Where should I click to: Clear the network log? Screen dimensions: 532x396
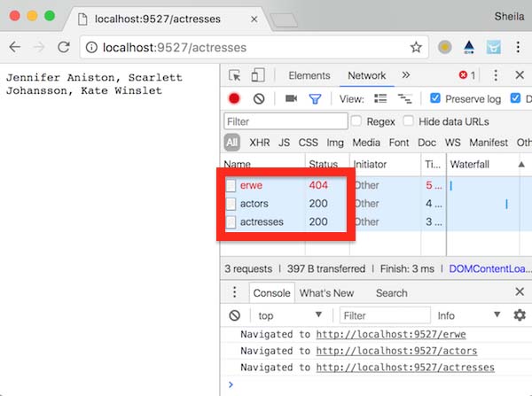(259, 98)
